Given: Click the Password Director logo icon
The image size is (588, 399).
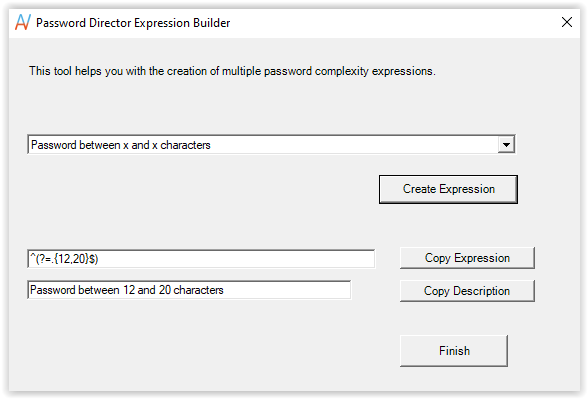Looking at the screenshot, I should click(23, 22).
